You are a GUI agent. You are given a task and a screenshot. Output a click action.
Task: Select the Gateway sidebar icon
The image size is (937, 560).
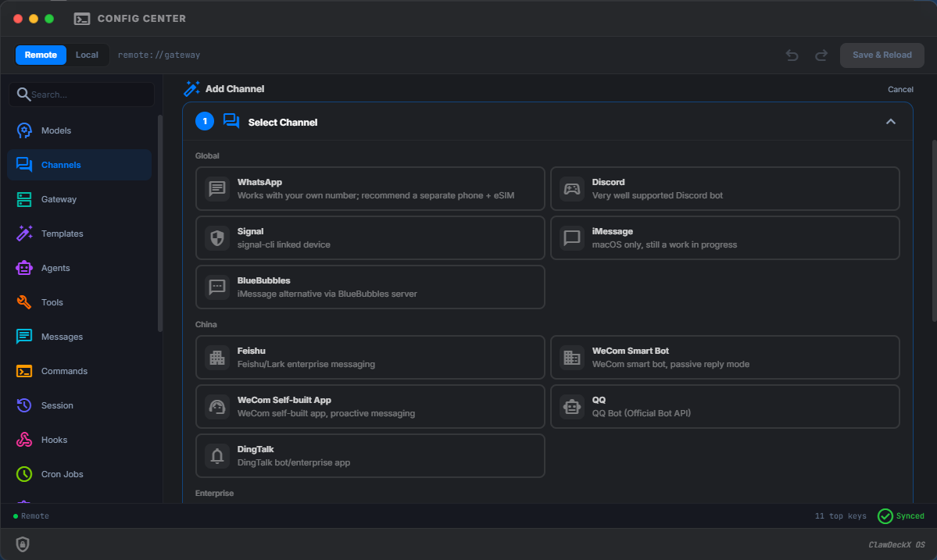(58, 199)
